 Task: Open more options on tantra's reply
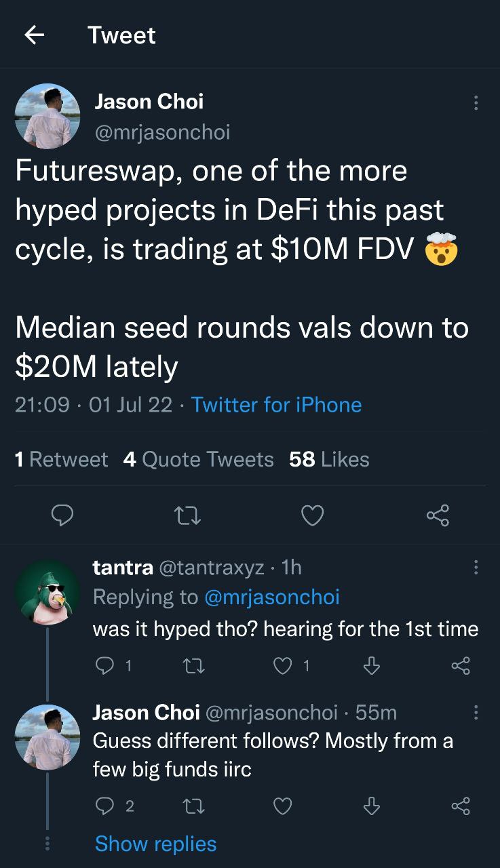476,567
